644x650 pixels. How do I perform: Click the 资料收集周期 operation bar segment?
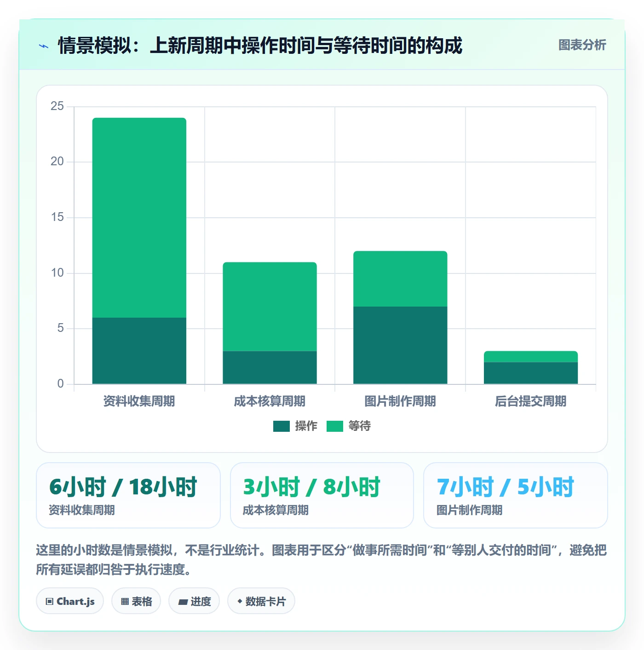[139, 351]
